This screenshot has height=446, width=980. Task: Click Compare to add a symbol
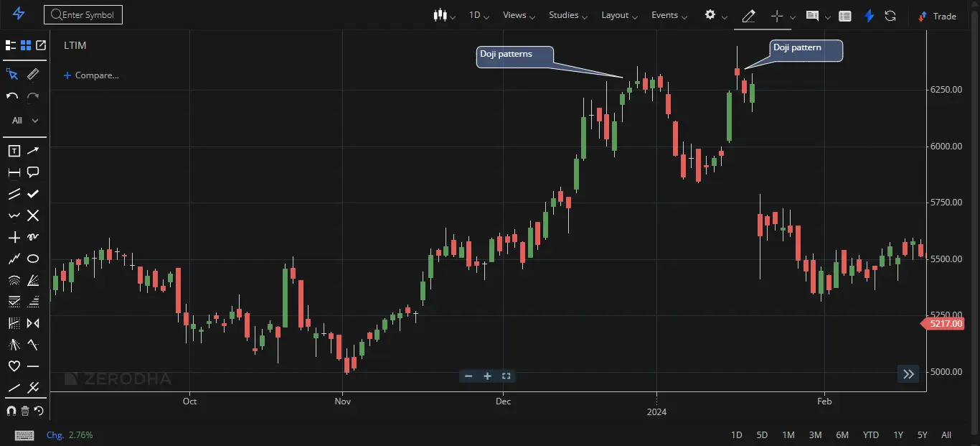pyautogui.click(x=91, y=75)
